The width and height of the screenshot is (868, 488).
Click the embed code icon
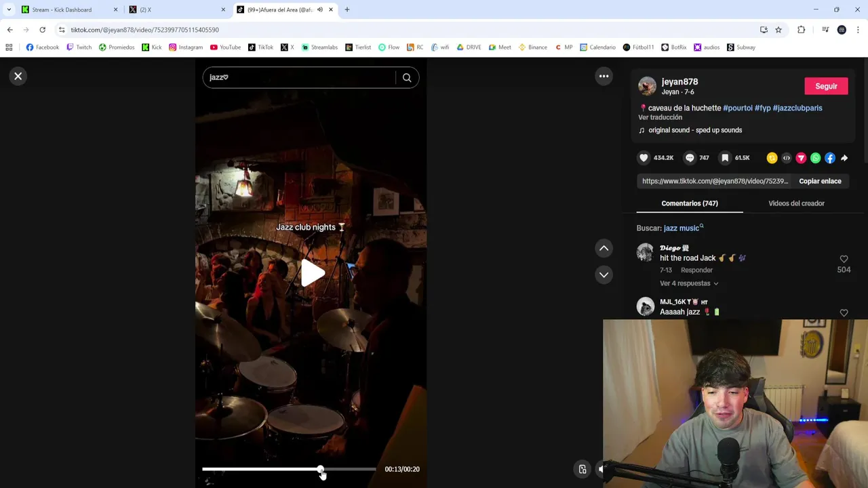pyautogui.click(x=787, y=158)
